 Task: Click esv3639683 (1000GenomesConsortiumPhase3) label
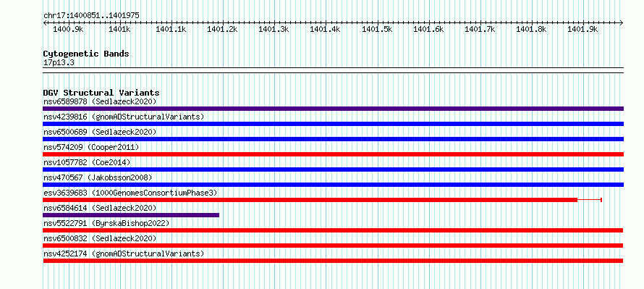(130, 193)
